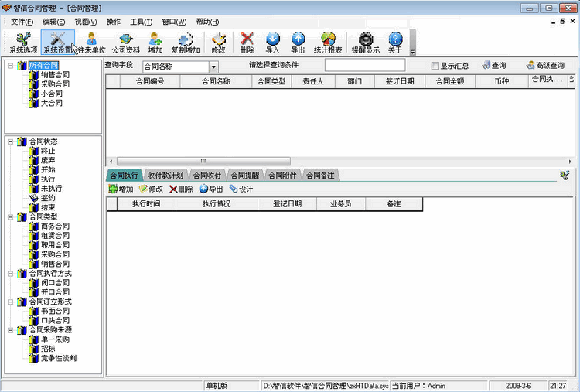Image resolution: width=580 pixels, height=392 pixels.
Task: Switch to the 合同提醒 tab
Action: coord(245,176)
